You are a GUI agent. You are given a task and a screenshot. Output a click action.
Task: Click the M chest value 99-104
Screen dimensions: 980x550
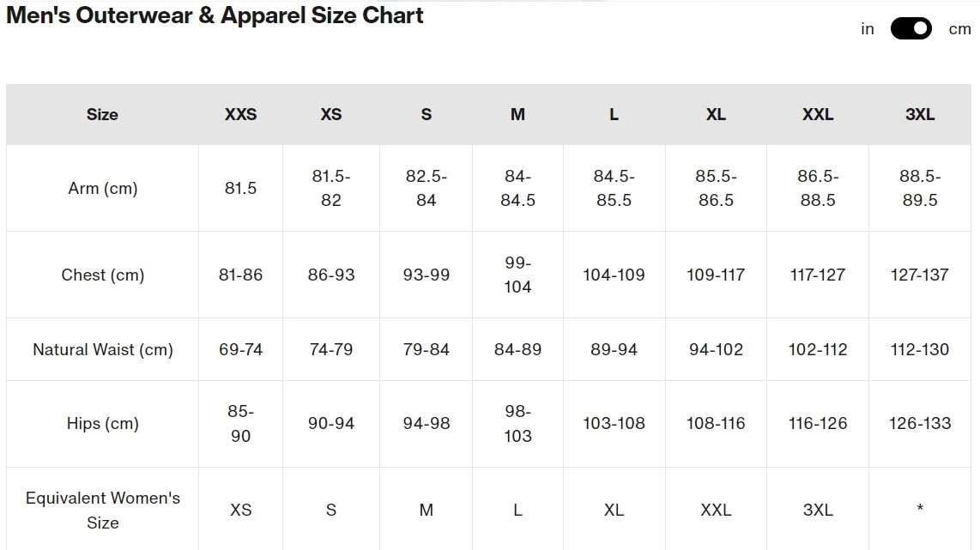pyautogui.click(x=517, y=275)
